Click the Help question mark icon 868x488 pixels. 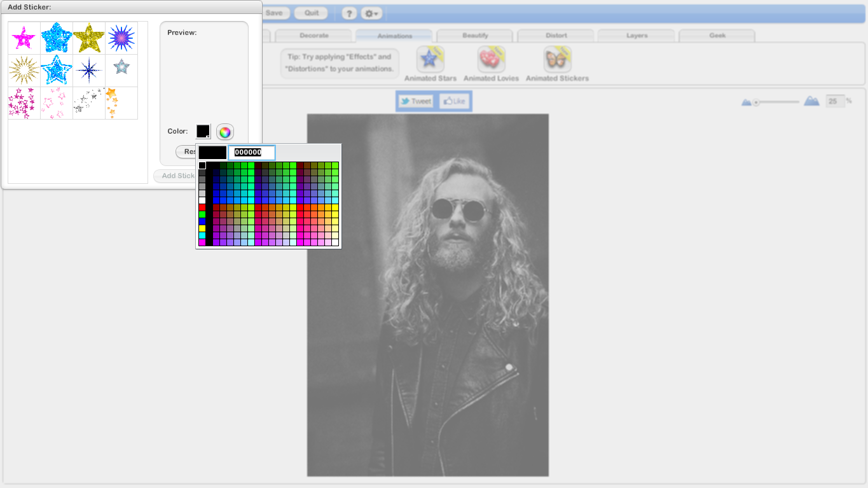click(x=348, y=13)
